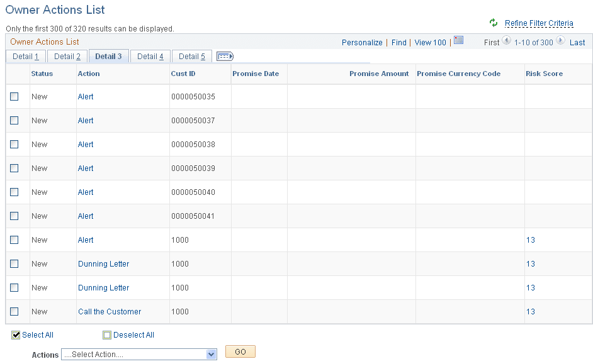Open the Detail 4 tab
Image resolution: width=593 pixels, height=364 pixels.
tap(150, 56)
